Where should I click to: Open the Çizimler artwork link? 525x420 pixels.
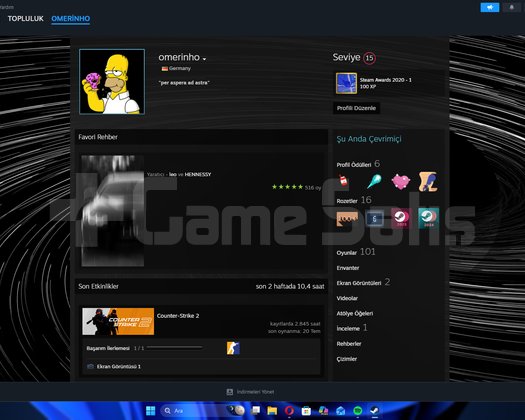point(347,359)
